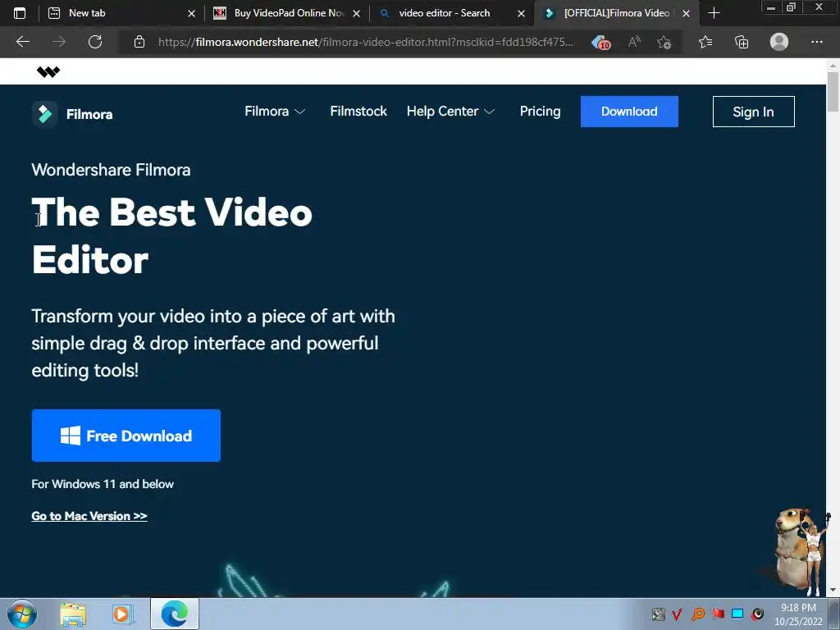Click the Filmora brand name text
Screen dimensions: 840x630
coord(89,114)
